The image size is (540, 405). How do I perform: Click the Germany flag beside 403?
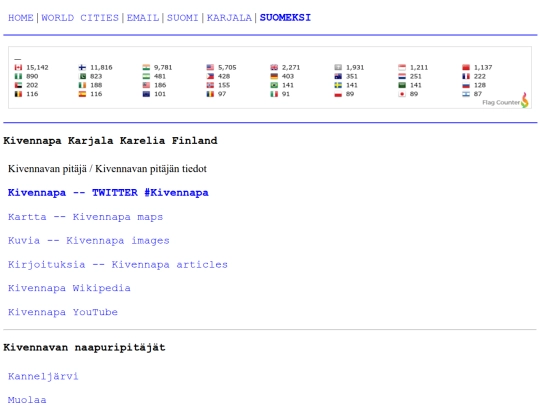(274, 76)
